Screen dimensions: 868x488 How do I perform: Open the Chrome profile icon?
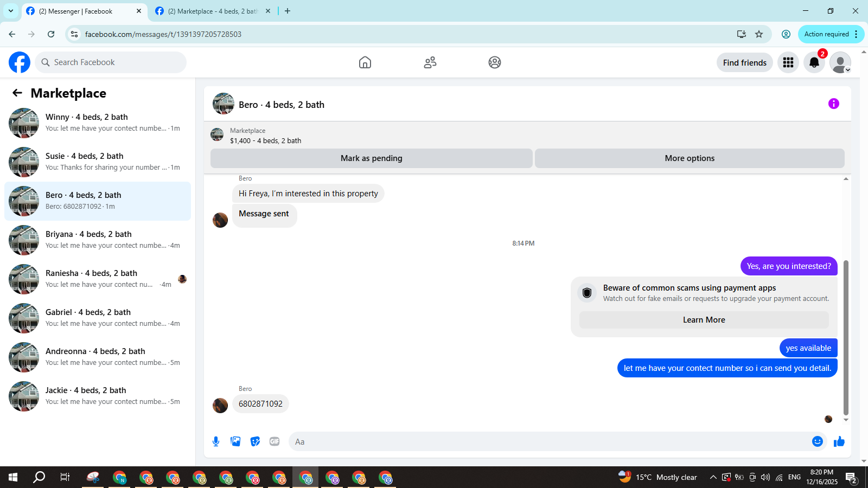(x=786, y=34)
